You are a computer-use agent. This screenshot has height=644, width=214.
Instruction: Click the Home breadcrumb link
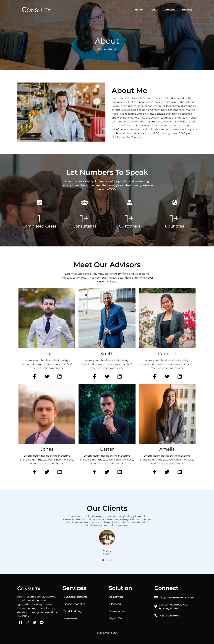[x=102, y=49]
